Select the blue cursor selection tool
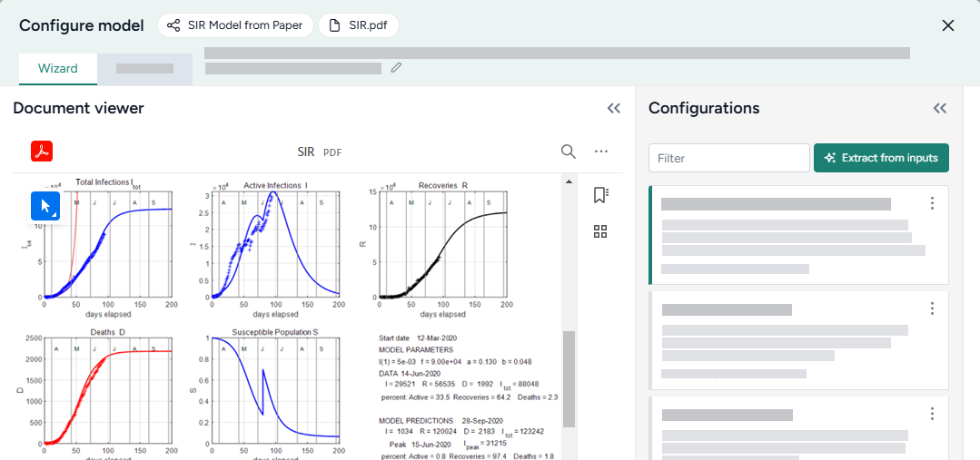Screen dimensions: 980x460 click(45, 206)
